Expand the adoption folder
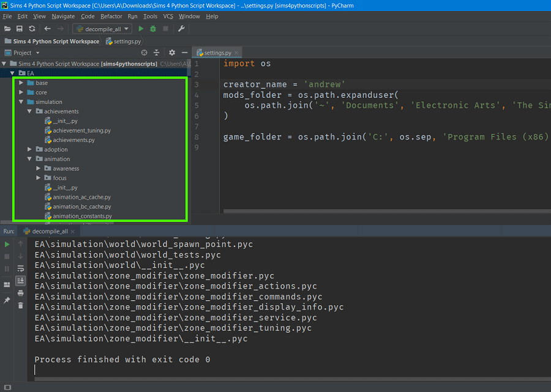Viewport: 551px width, 392px height. pos(29,149)
